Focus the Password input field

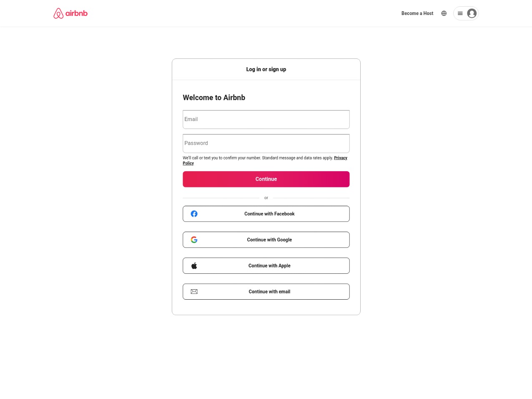point(266,143)
